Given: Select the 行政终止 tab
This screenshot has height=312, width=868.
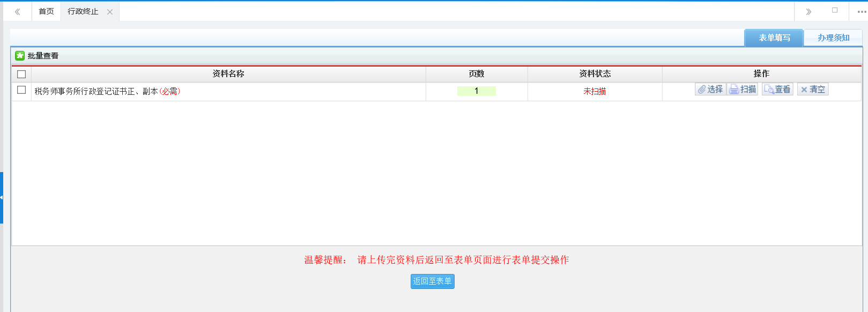Looking at the screenshot, I should coord(83,11).
